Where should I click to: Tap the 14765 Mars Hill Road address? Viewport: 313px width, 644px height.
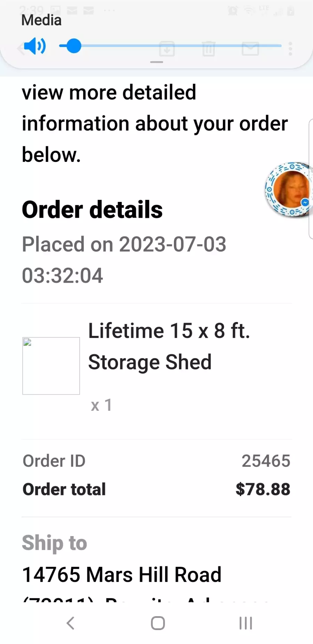122,574
